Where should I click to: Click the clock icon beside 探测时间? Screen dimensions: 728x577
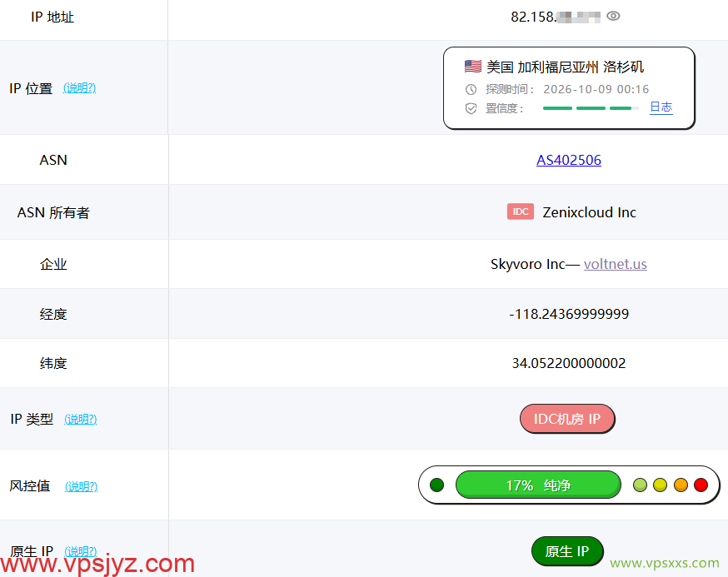tap(471, 89)
